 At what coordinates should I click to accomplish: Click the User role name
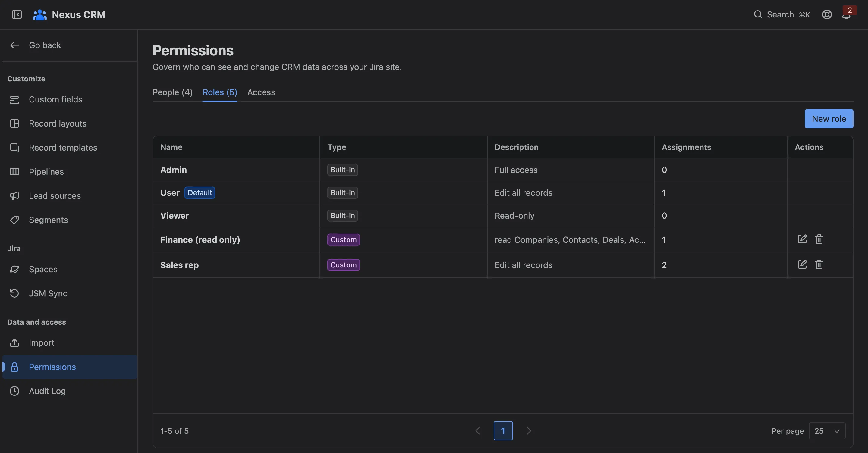pyautogui.click(x=170, y=193)
